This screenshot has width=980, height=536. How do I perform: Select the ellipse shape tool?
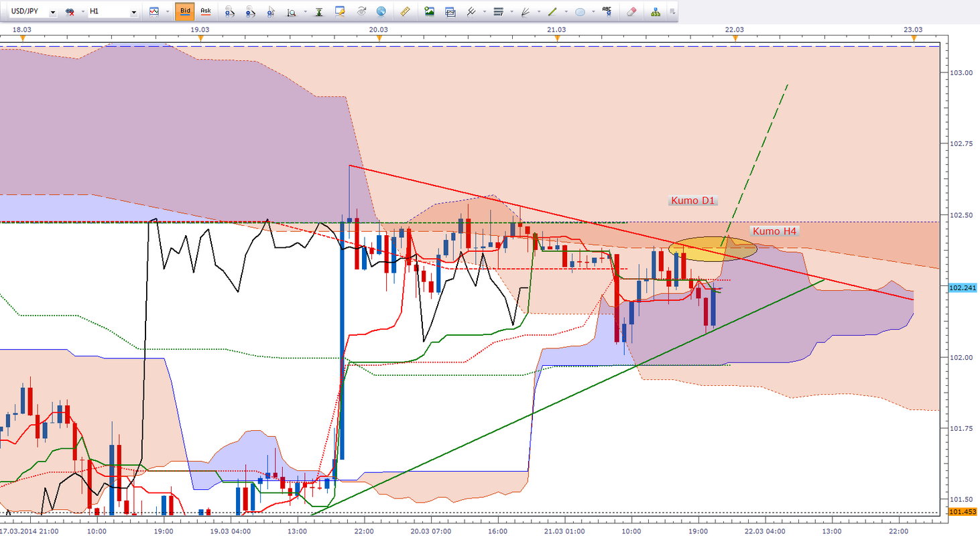point(580,11)
